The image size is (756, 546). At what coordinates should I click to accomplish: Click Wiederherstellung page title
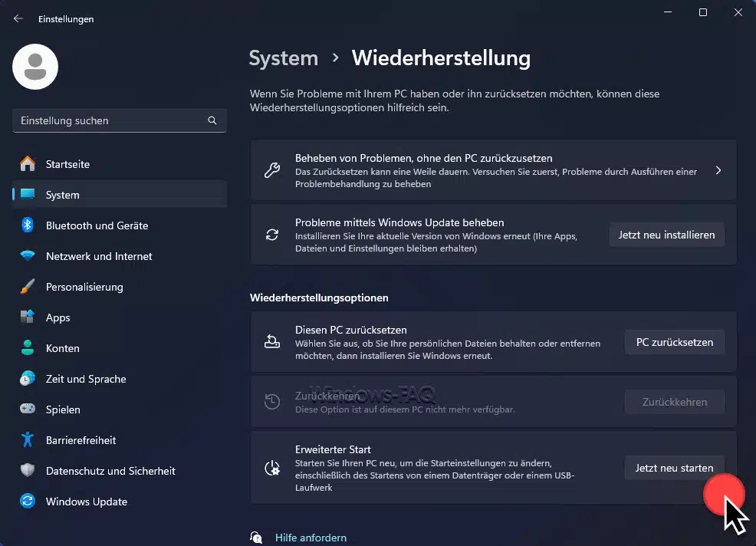[x=441, y=58]
